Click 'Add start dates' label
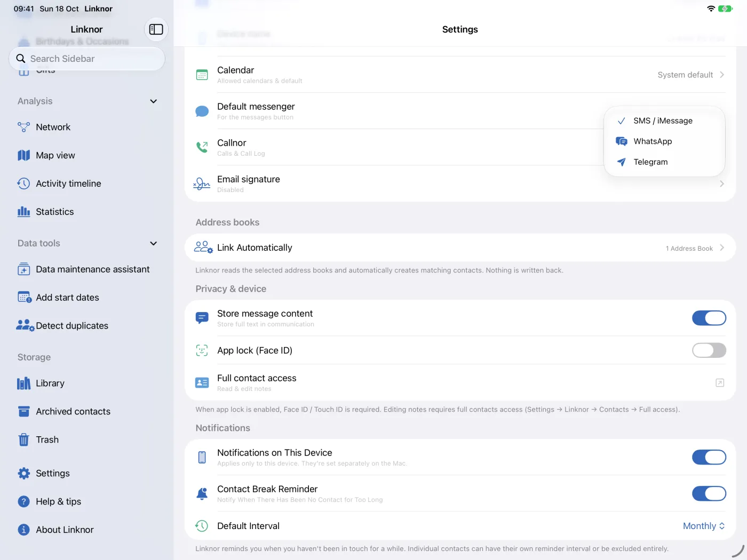This screenshot has height=560, width=747. [67, 298]
